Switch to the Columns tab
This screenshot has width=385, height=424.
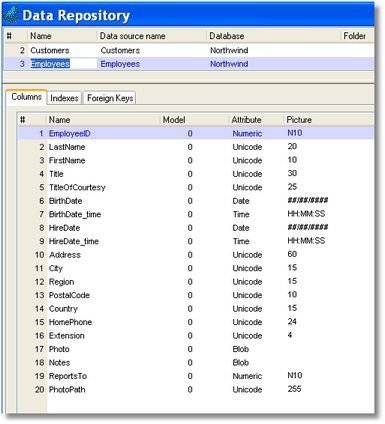click(26, 97)
